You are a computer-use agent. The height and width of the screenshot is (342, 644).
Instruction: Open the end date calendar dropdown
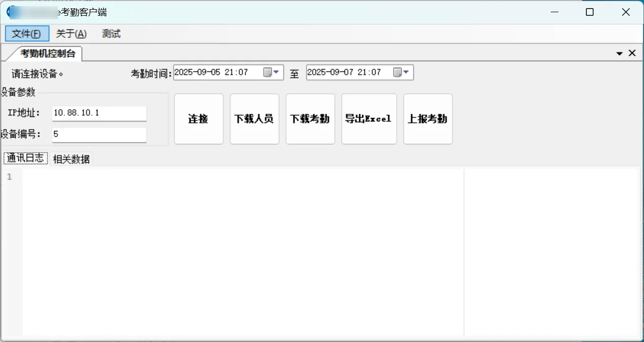[x=403, y=72]
